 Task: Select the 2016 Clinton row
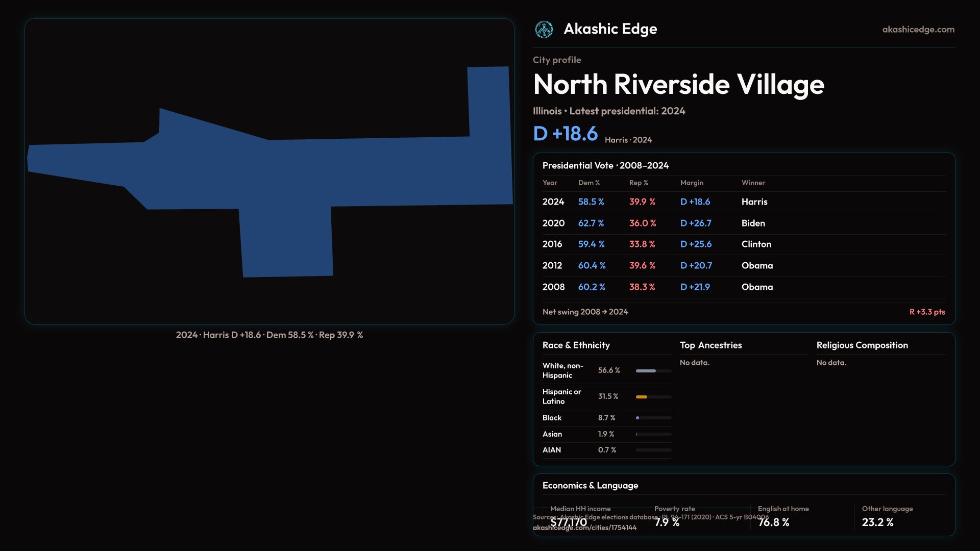743,244
